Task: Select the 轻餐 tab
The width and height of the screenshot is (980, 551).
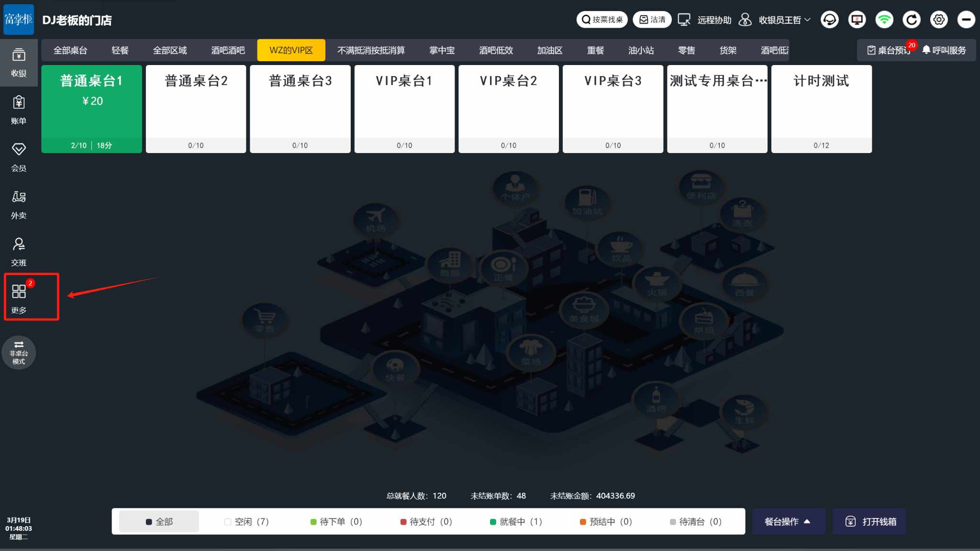Action: click(x=120, y=50)
